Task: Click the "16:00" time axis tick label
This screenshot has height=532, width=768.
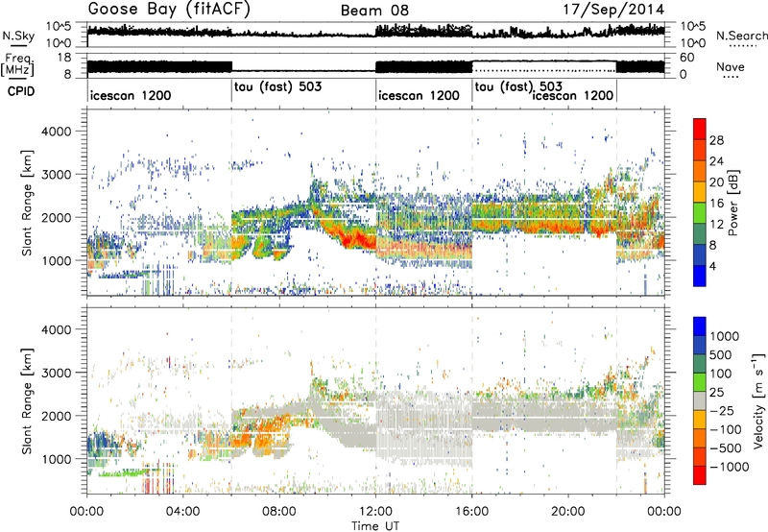Action: click(471, 512)
